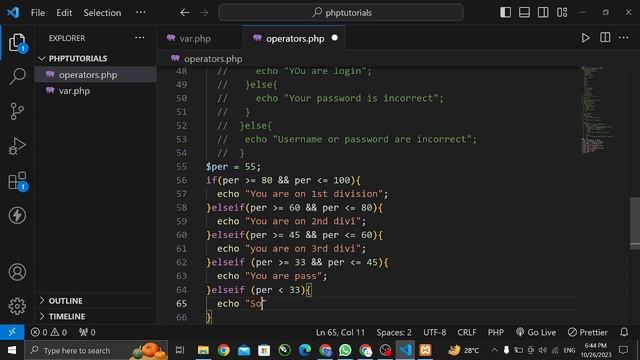Open the Manage gear menu
The height and width of the screenshot is (360, 640).
[17, 306]
